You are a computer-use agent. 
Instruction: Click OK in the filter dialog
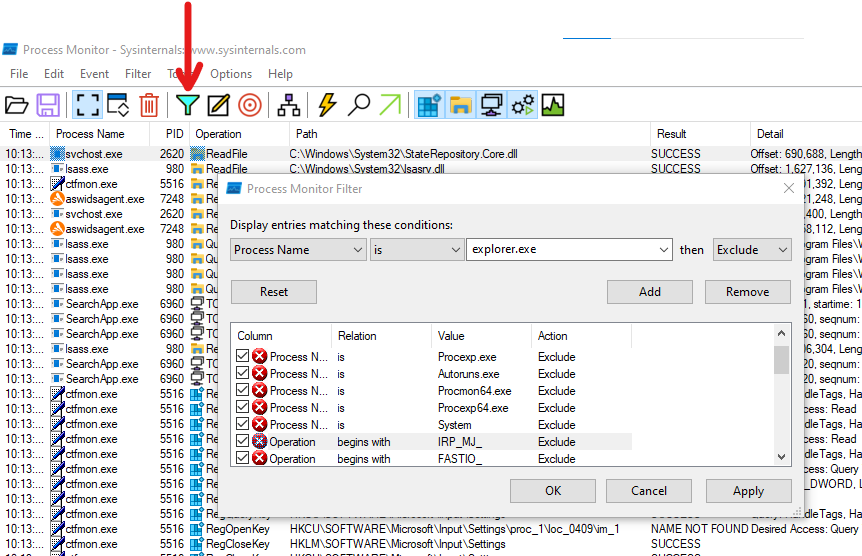(553, 491)
